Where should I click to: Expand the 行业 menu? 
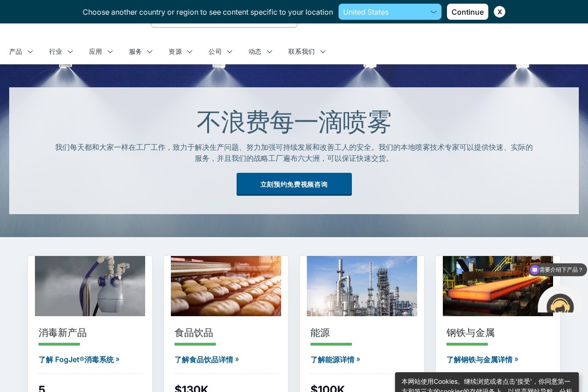[61, 51]
